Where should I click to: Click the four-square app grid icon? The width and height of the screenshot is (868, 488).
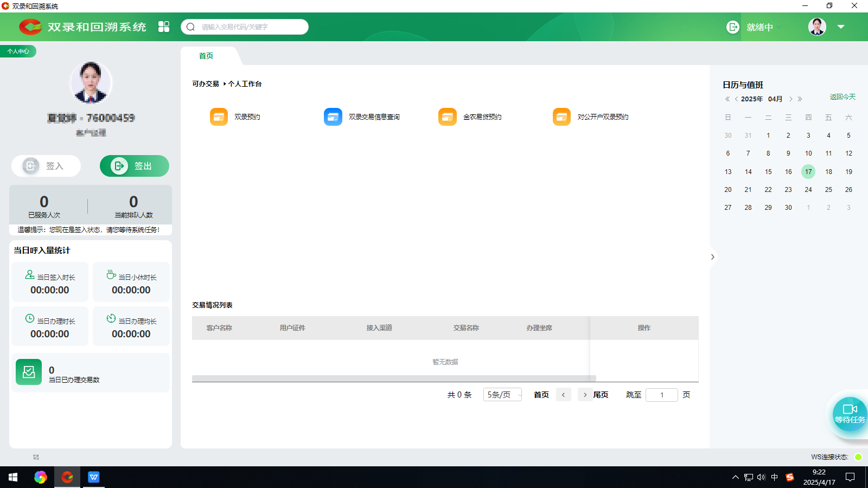coord(164,27)
